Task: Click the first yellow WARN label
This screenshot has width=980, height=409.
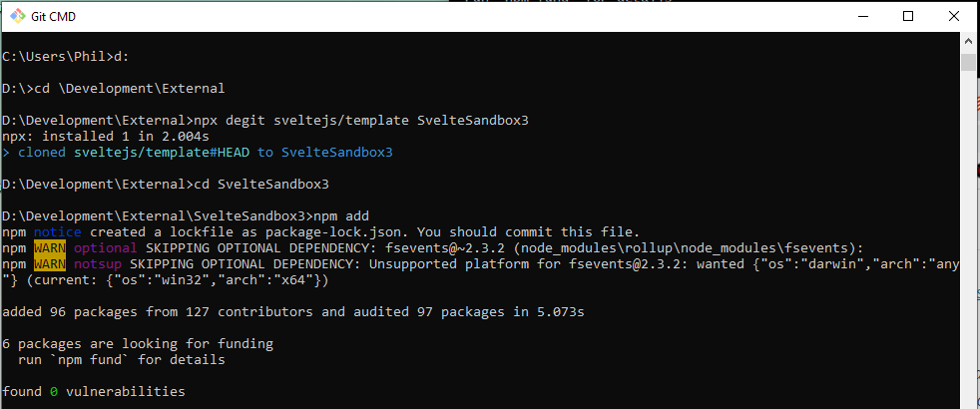Action: click(x=50, y=247)
